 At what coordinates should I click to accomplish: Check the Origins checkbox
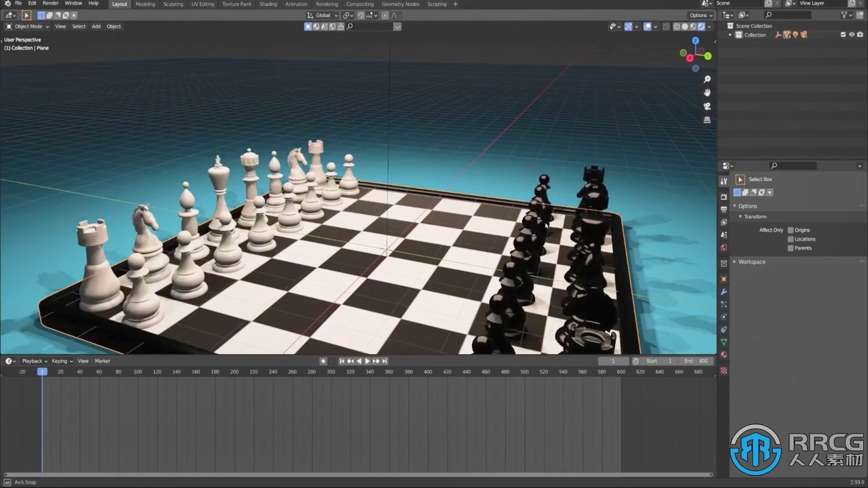coord(791,230)
